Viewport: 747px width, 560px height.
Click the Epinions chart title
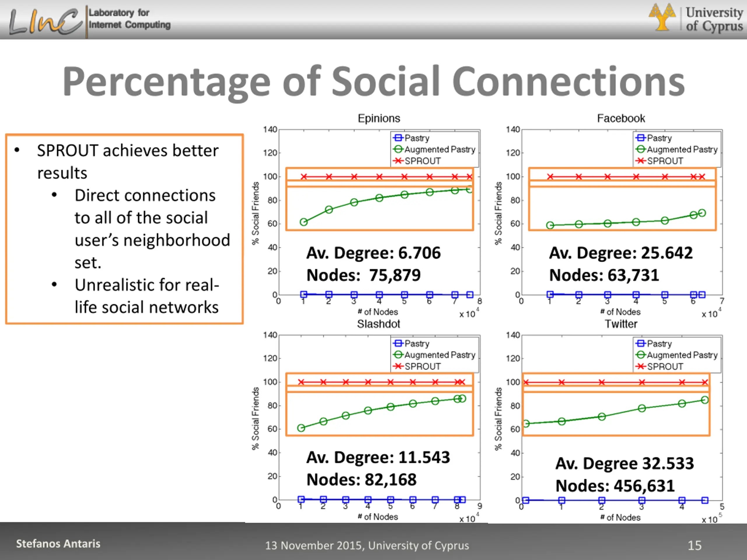[379, 118]
